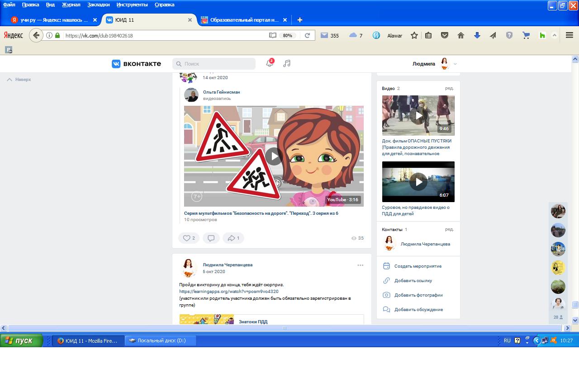This screenshot has width=579, height=392.
Task: Go to the browser Home icon
Action: (461, 35)
